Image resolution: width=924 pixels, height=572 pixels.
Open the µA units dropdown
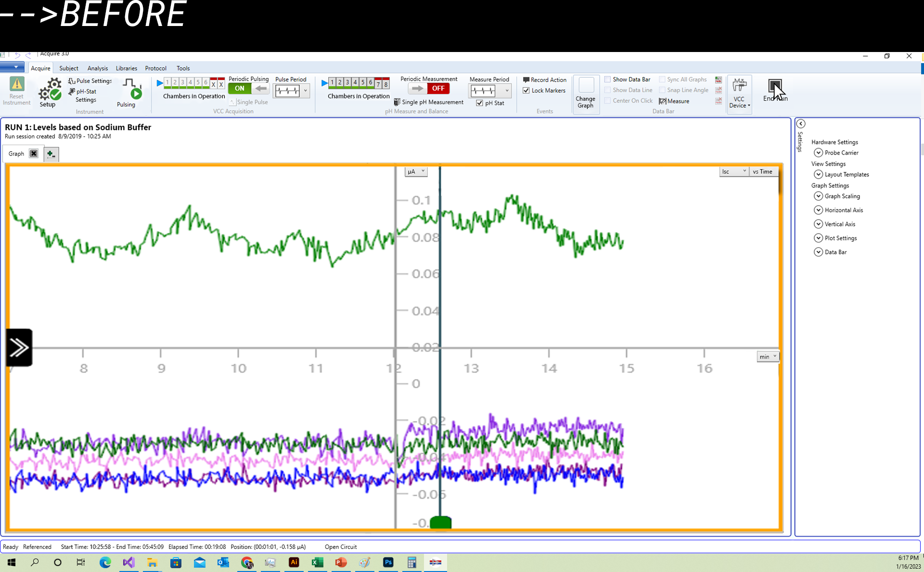[416, 171]
